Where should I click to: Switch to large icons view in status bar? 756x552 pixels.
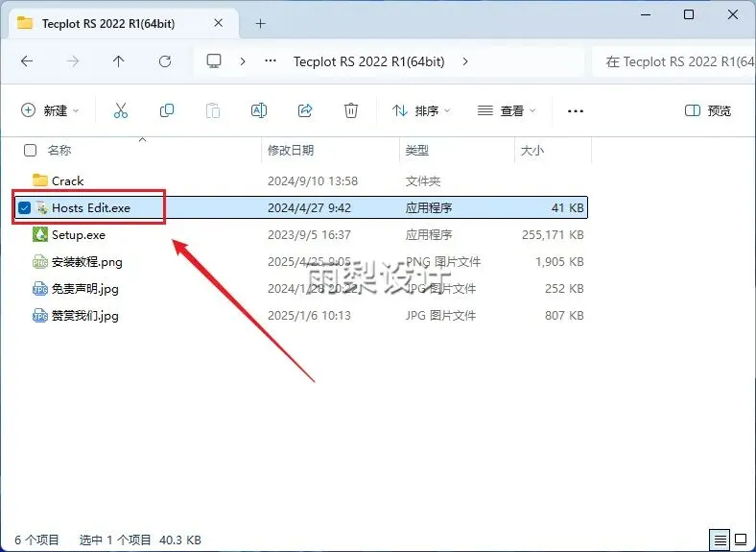tap(741, 540)
